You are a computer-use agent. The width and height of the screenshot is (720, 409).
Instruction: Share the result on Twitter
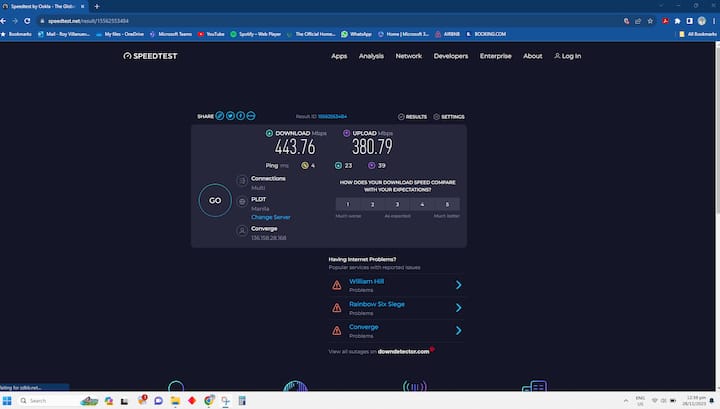[230, 116]
